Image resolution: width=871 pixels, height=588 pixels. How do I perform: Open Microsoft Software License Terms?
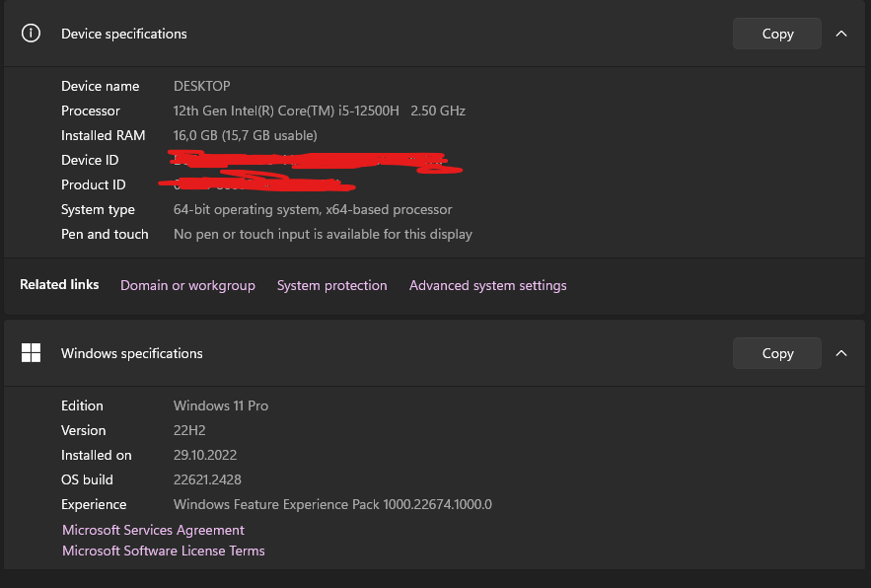coord(164,551)
